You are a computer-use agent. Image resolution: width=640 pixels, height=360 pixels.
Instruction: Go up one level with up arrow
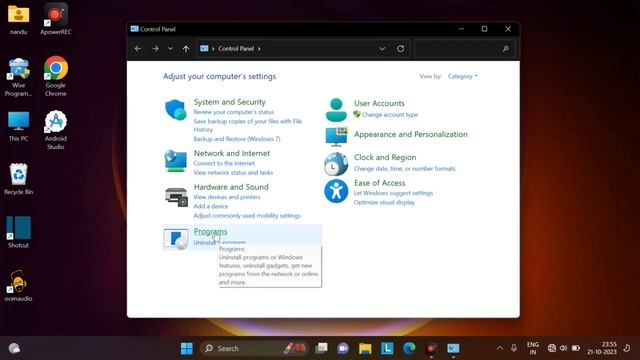coord(186,49)
